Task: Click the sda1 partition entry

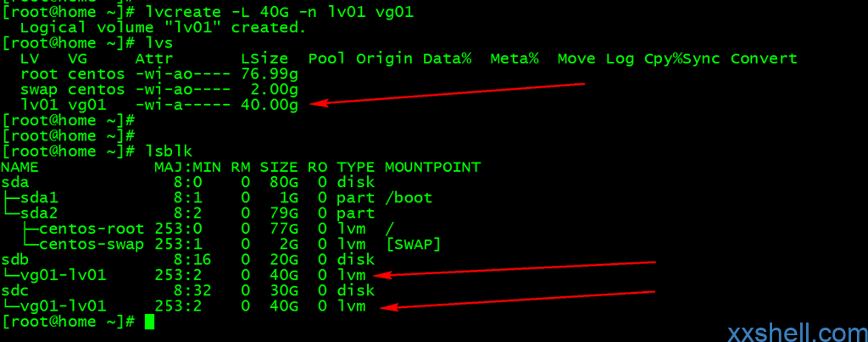Action: (x=216, y=197)
